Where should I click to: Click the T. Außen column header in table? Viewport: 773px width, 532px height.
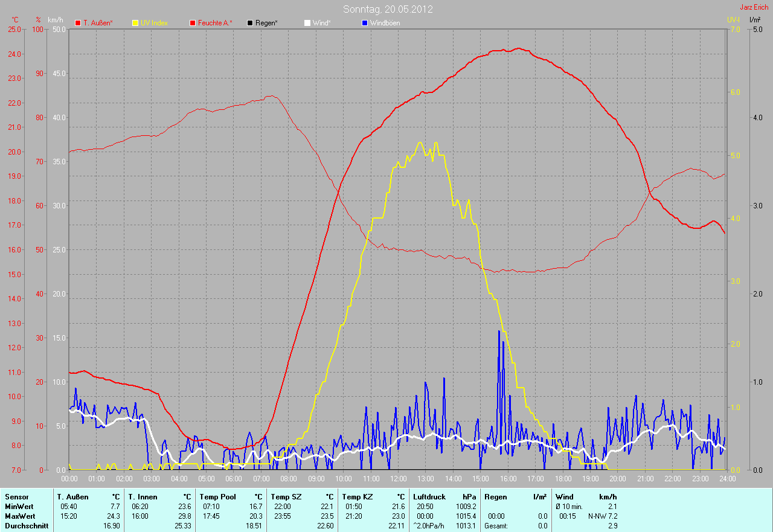(72, 497)
